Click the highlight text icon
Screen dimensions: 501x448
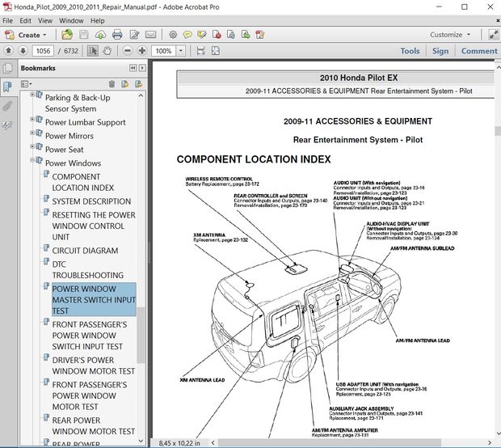[x=202, y=35]
